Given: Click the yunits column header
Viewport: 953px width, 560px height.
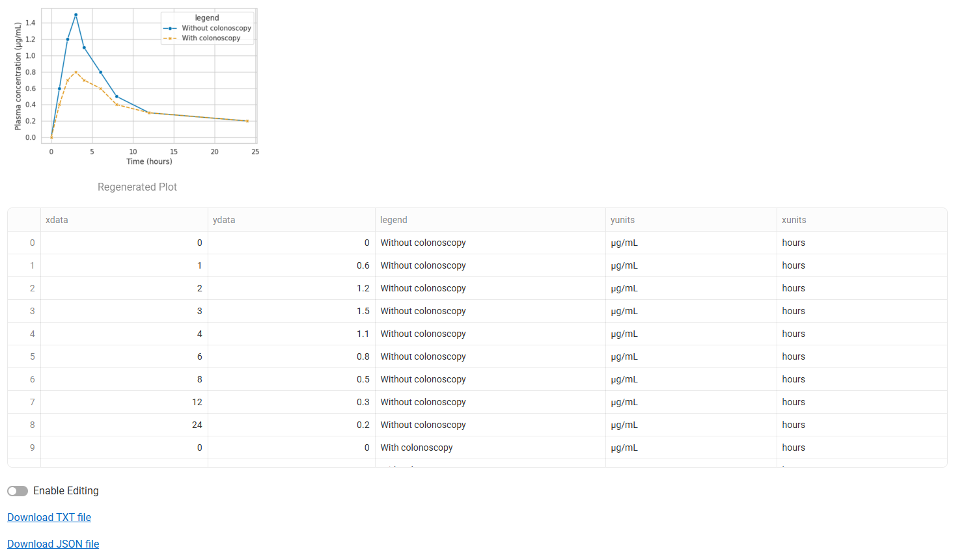Looking at the screenshot, I should pyautogui.click(x=690, y=220).
